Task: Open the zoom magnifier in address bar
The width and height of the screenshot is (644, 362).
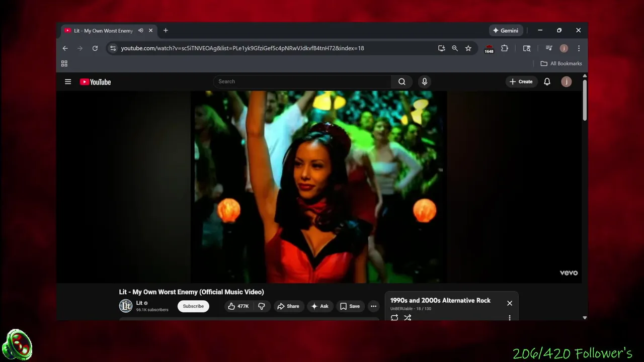Action: pos(455,48)
